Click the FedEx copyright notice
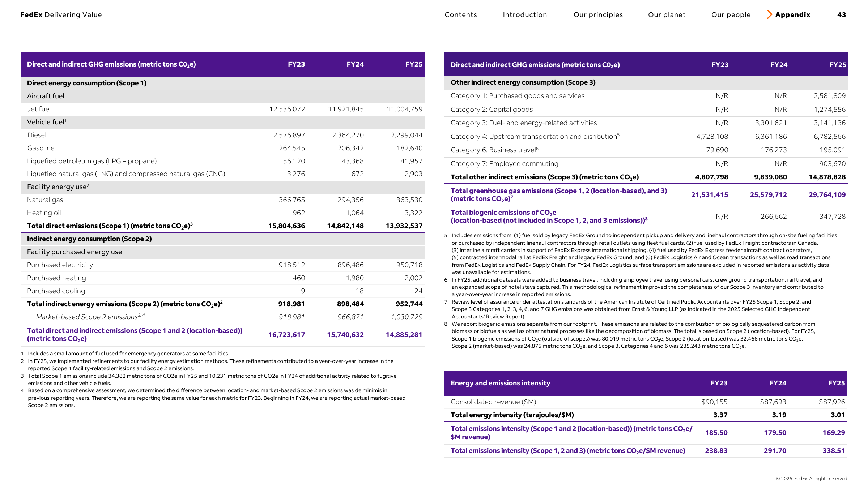This screenshot has width=868, height=488. click(812, 479)
